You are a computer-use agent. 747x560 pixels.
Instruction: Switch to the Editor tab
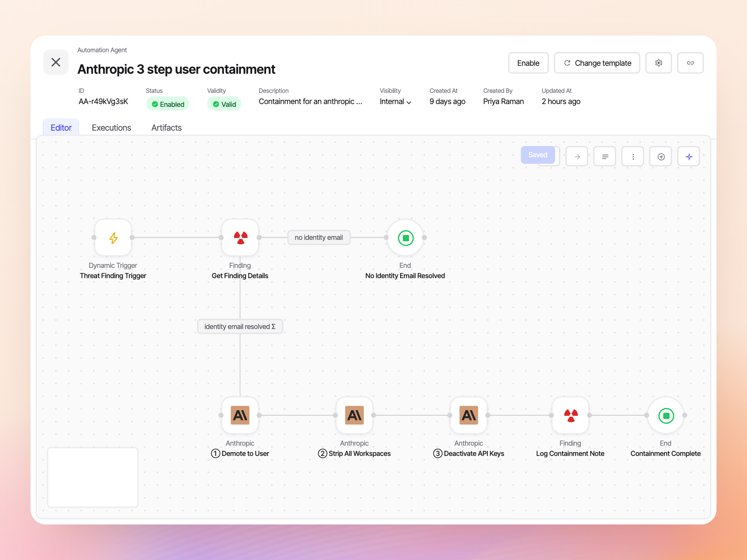pyautogui.click(x=61, y=127)
